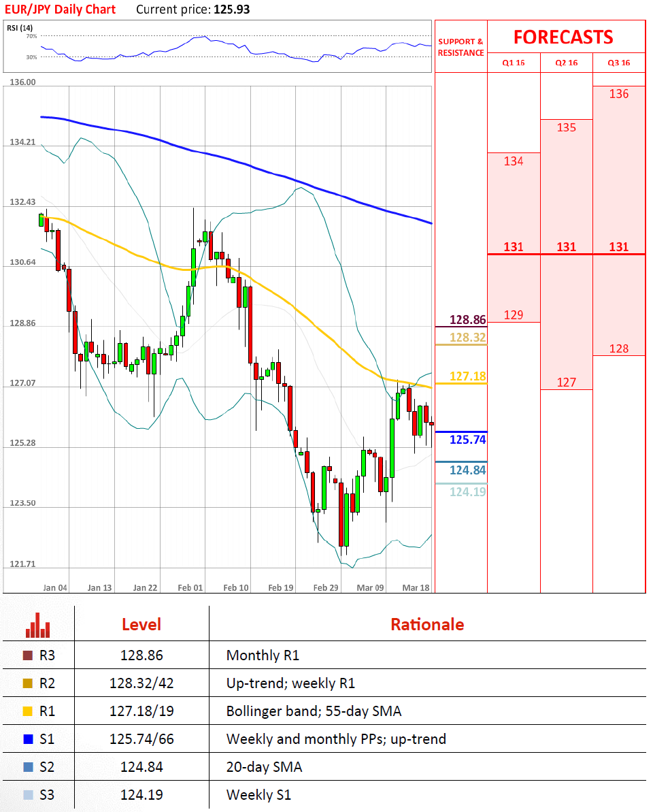
Task: Click the 136.00 price axis label
Action: click(22, 82)
